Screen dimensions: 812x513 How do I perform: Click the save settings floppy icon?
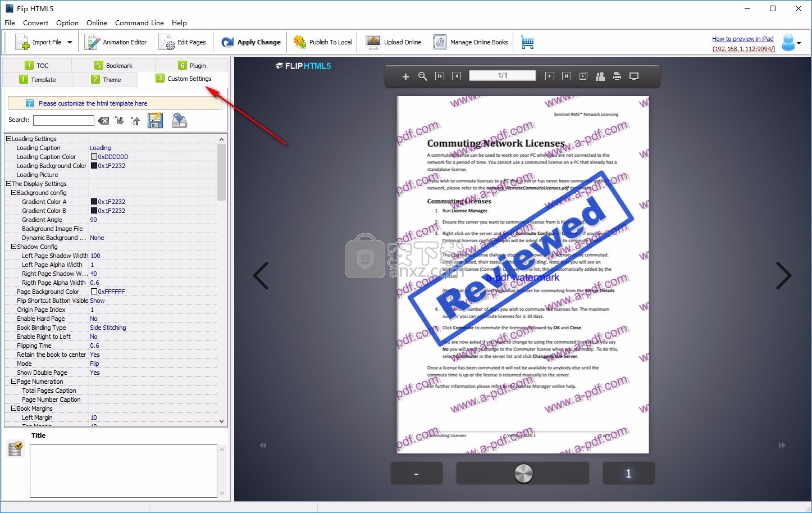tap(156, 120)
